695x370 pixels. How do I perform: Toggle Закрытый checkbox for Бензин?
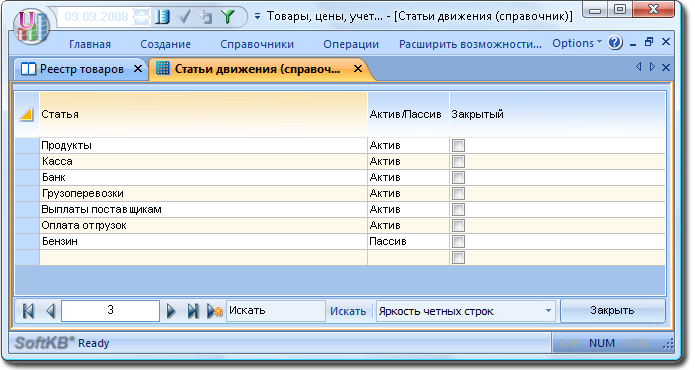click(458, 241)
